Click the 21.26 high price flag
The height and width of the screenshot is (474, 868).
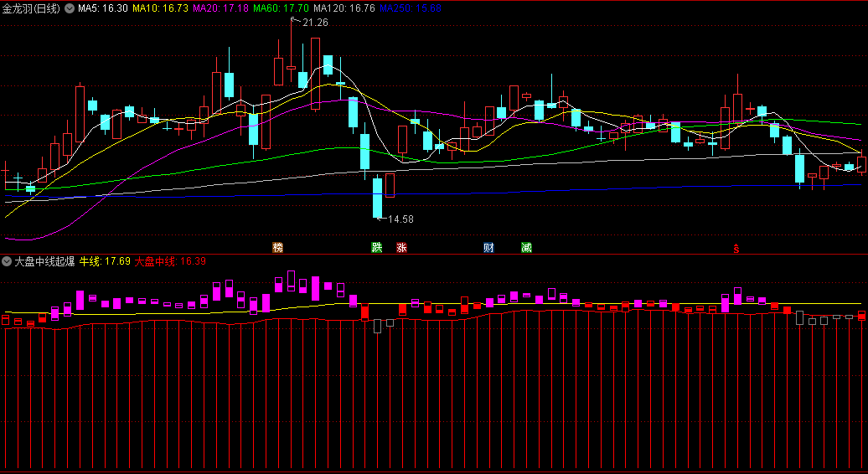coord(314,23)
